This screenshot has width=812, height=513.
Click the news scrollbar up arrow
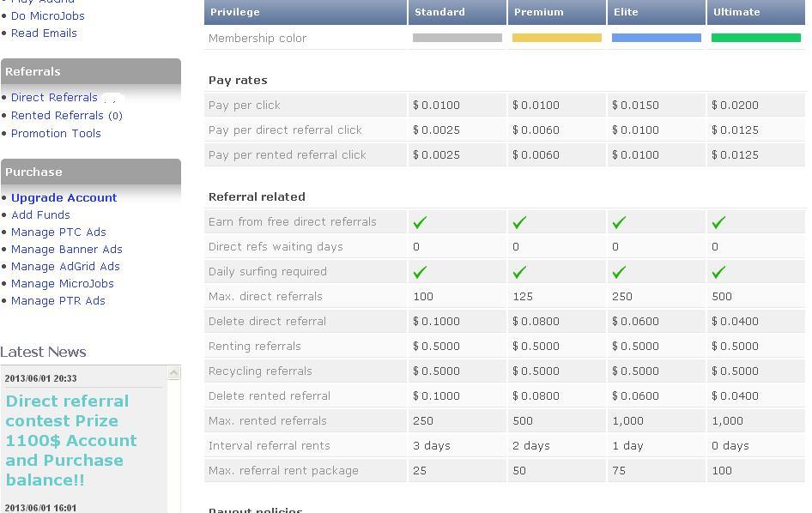(x=174, y=372)
